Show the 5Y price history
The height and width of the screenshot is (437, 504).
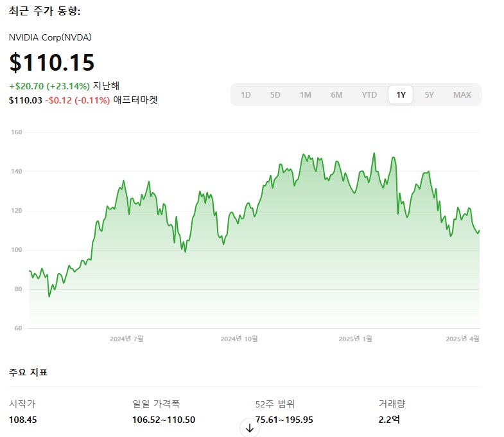429,95
